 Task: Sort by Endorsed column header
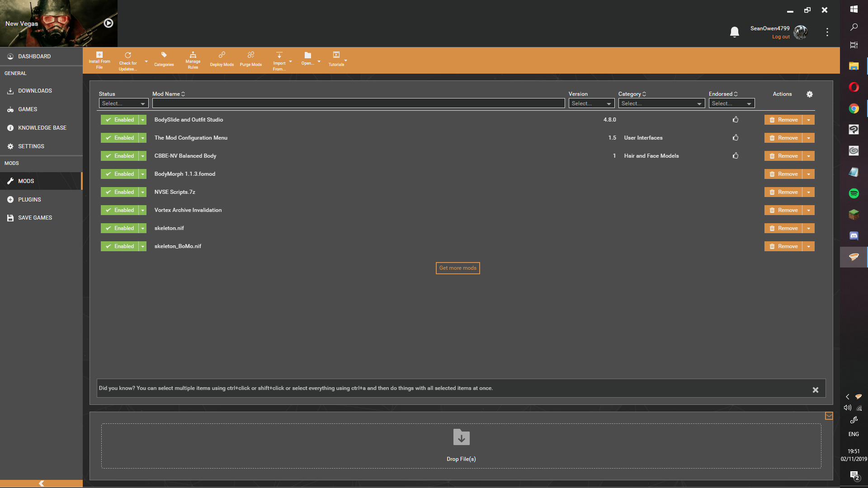point(723,94)
